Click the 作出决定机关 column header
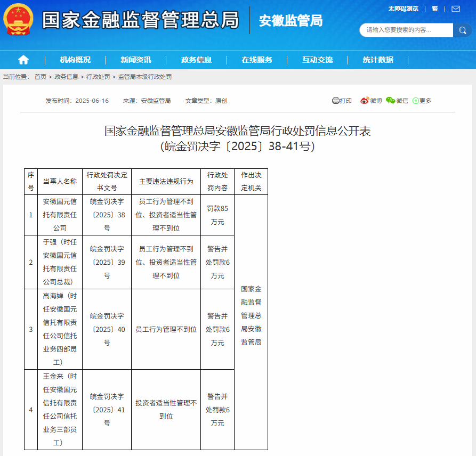Image resolution: width=476 pixels, height=456 pixels. click(251, 182)
